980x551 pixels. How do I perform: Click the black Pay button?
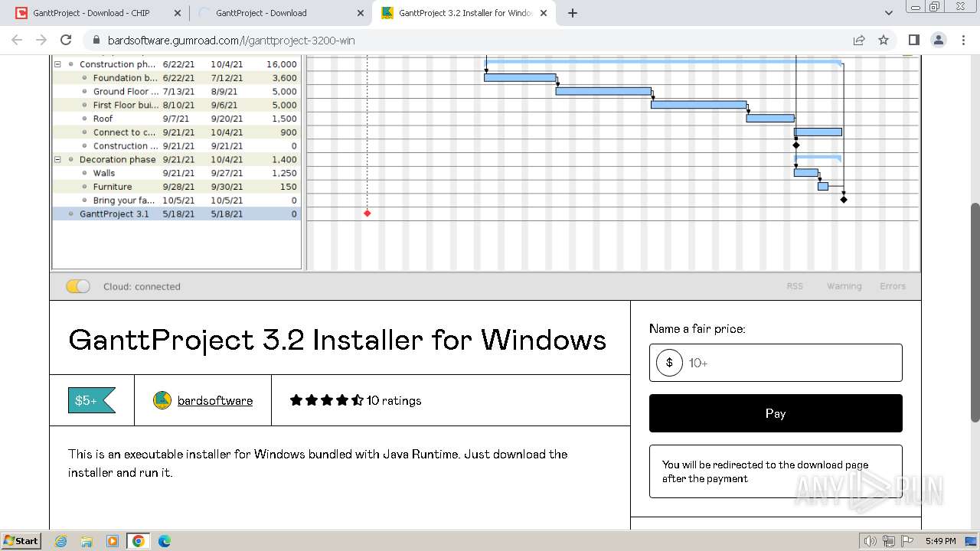coord(776,413)
